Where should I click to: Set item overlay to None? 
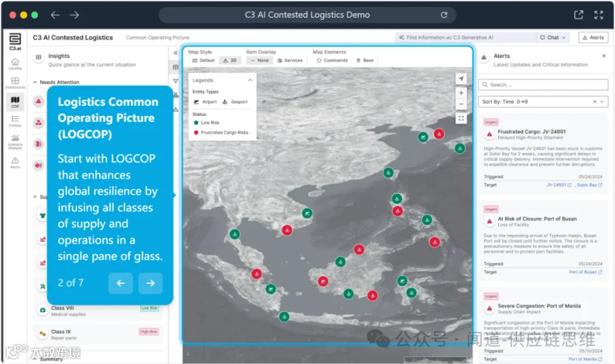coord(260,60)
